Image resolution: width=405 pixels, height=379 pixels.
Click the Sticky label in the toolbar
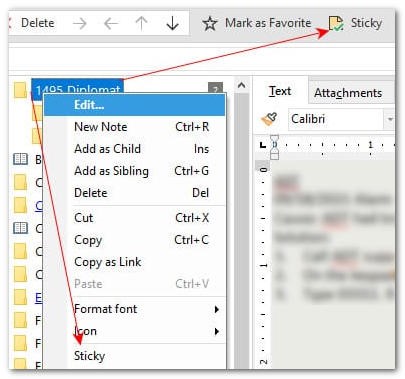366,23
